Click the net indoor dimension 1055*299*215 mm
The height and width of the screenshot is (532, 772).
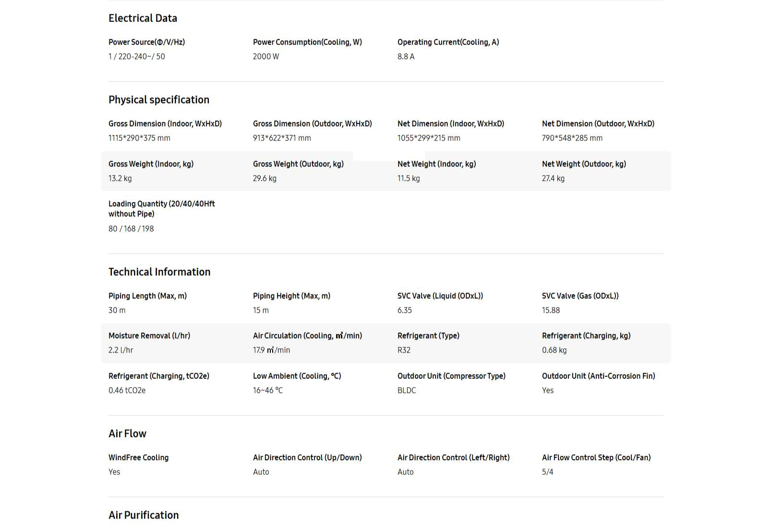428,138
